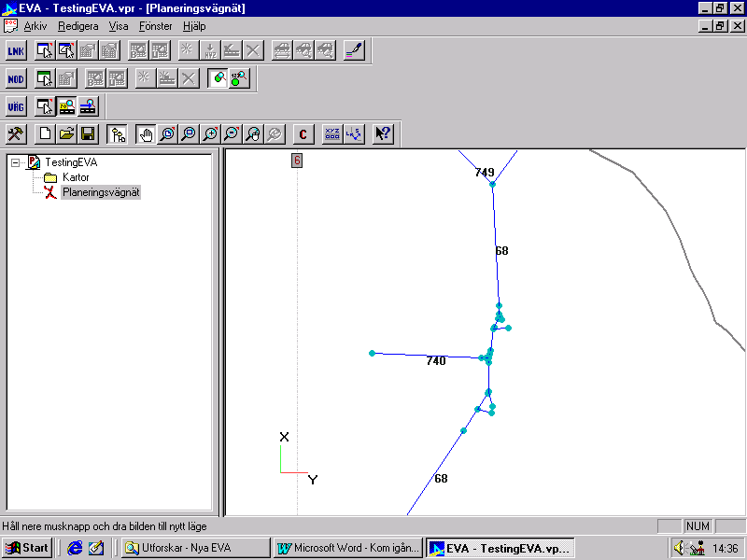Select the hand pan tool
The width and height of the screenshot is (747, 560).
146,134
